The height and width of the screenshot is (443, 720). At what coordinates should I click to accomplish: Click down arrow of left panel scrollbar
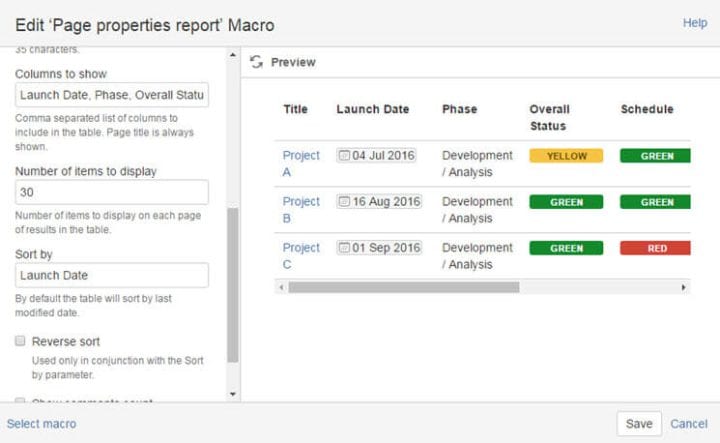click(x=233, y=394)
